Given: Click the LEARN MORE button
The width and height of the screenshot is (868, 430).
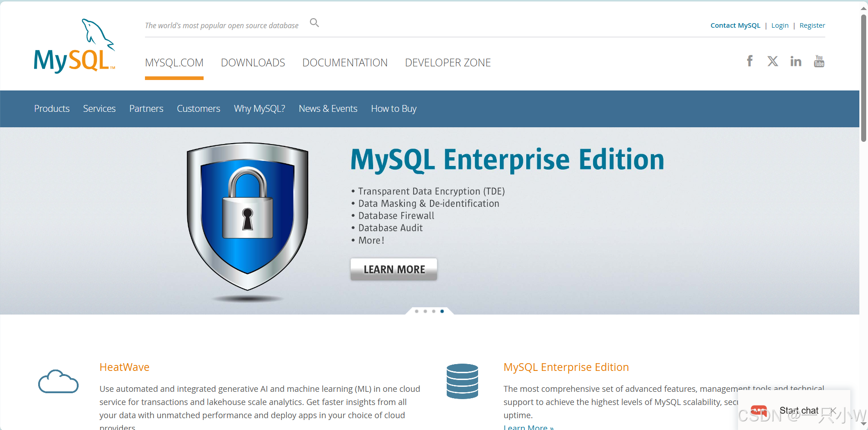Looking at the screenshot, I should point(394,269).
